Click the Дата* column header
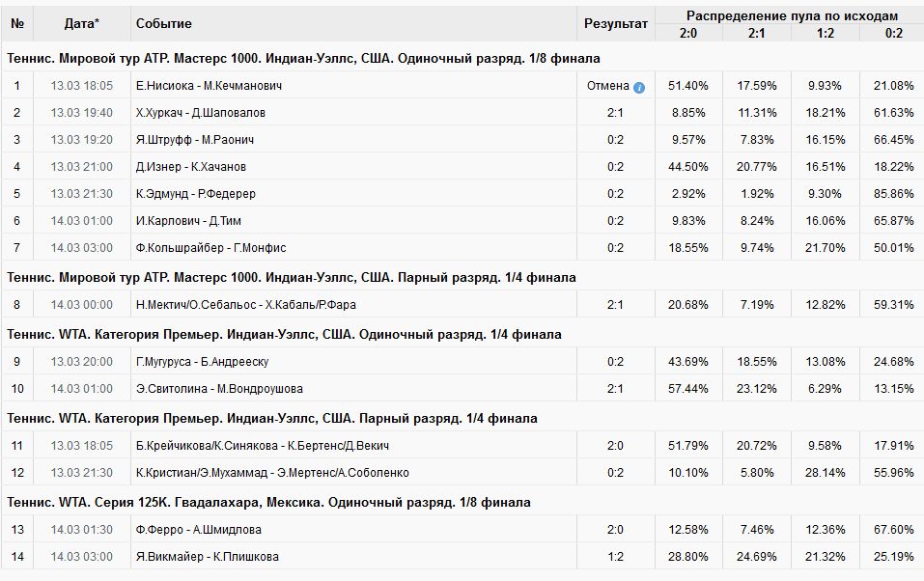Screen dimensions: 924x581 [81, 23]
